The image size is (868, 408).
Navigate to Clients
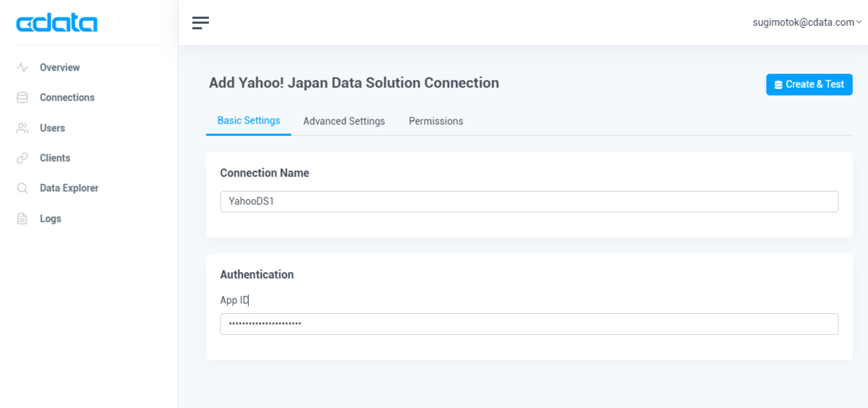[x=55, y=158]
